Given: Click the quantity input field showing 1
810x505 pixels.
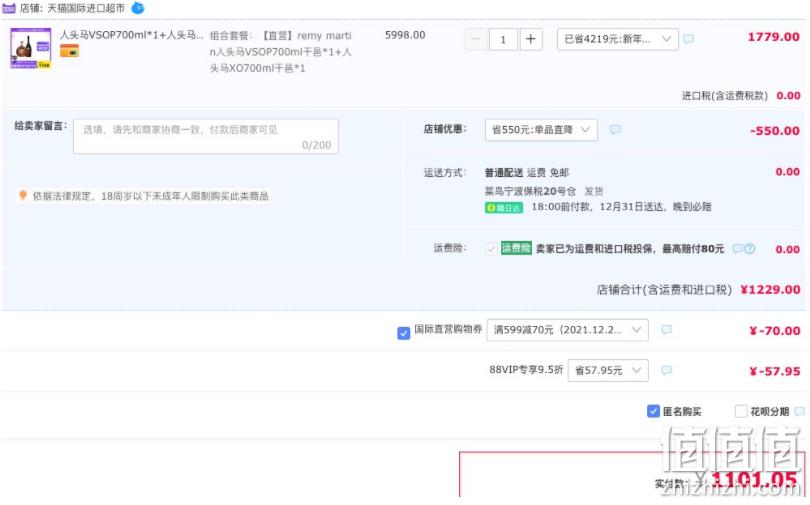Looking at the screenshot, I should pyautogui.click(x=503, y=39).
